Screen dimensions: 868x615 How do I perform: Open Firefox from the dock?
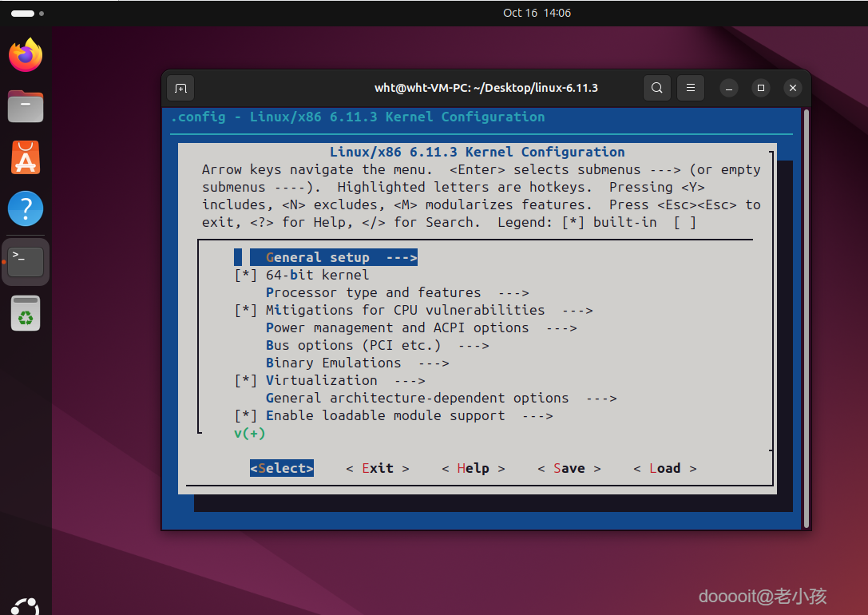26,55
